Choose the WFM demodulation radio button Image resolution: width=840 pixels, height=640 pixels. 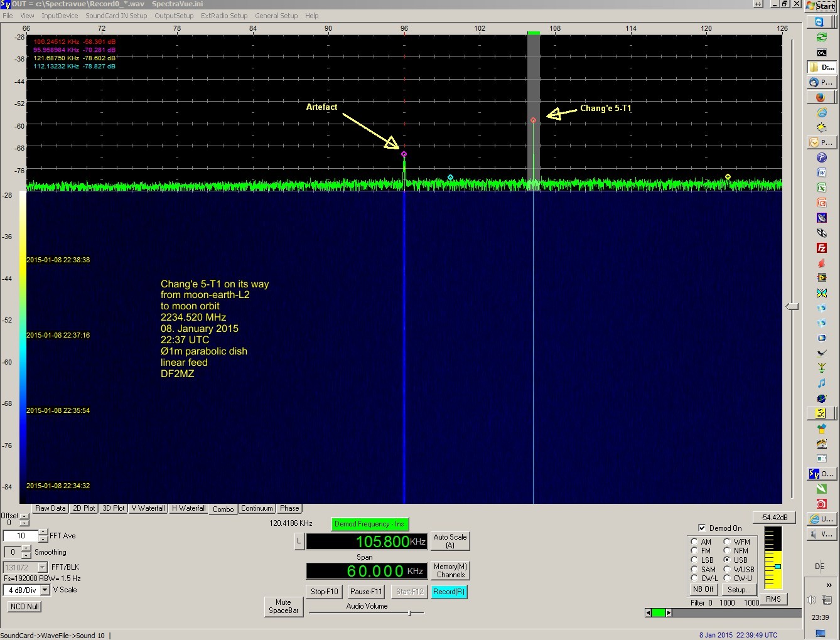[727, 541]
